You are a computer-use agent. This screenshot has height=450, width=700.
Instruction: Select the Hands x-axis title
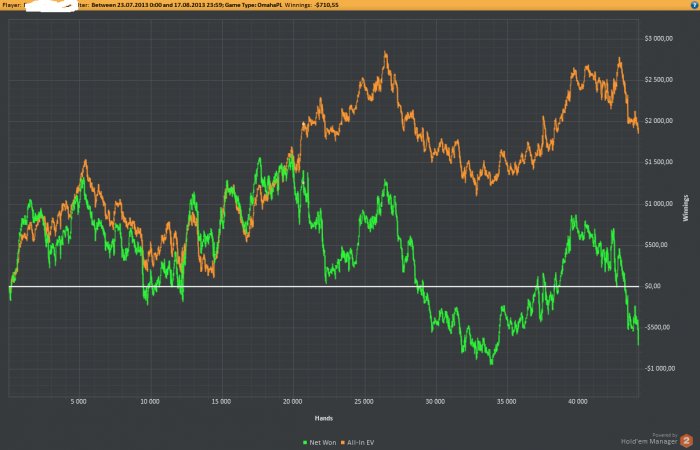click(324, 418)
